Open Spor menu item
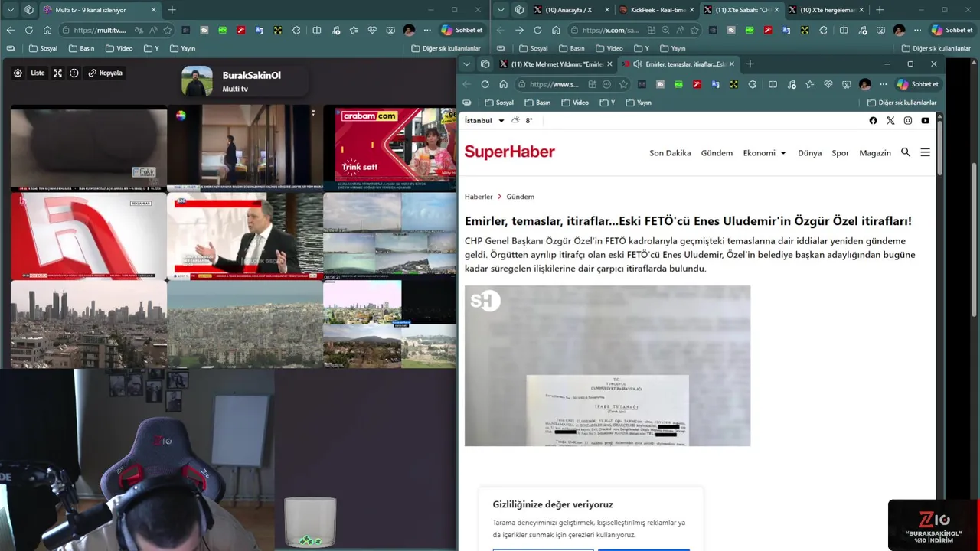Image resolution: width=980 pixels, height=551 pixels. point(840,153)
